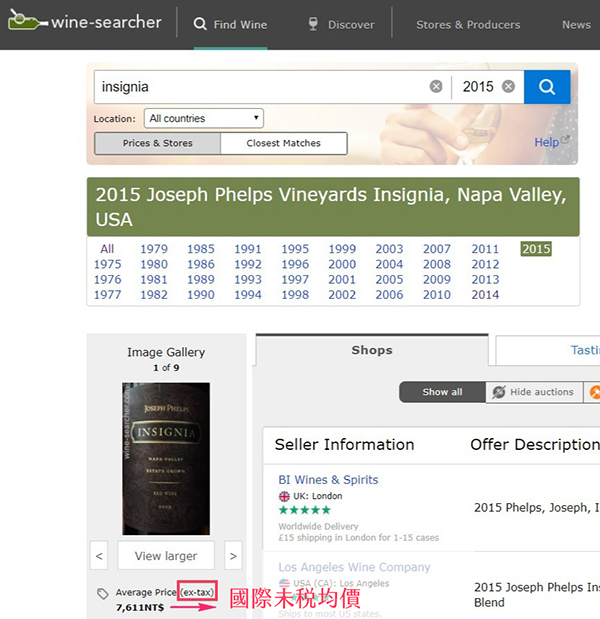This screenshot has height=619, width=600.
Task: Go to previous gallery image
Action: point(99,556)
